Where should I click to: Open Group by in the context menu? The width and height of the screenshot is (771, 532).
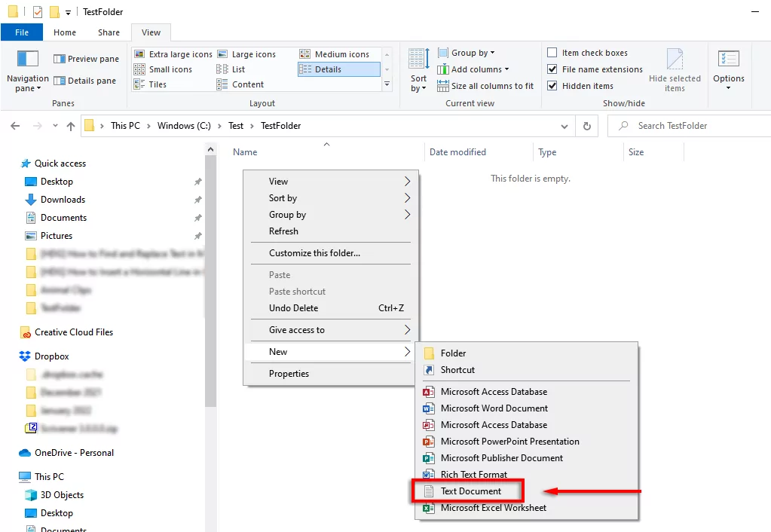[330, 215]
